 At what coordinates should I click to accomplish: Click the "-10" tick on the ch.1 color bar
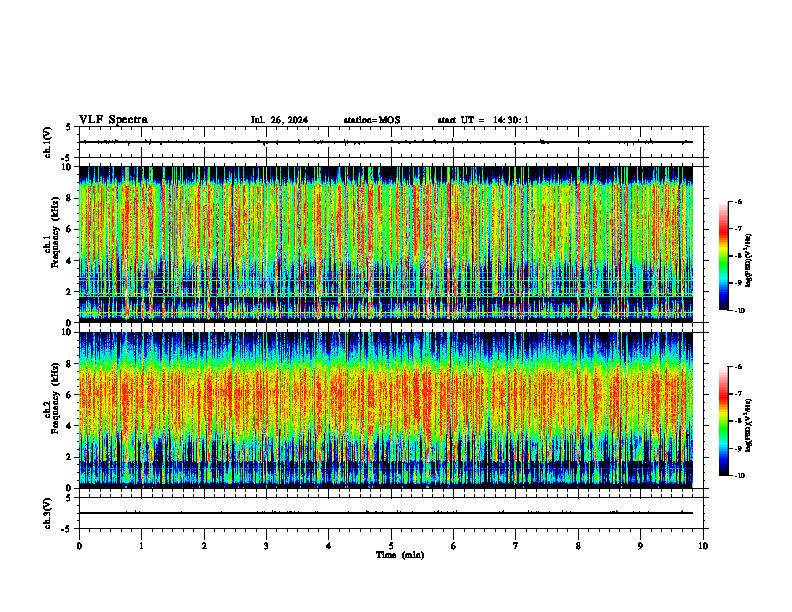(x=740, y=311)
